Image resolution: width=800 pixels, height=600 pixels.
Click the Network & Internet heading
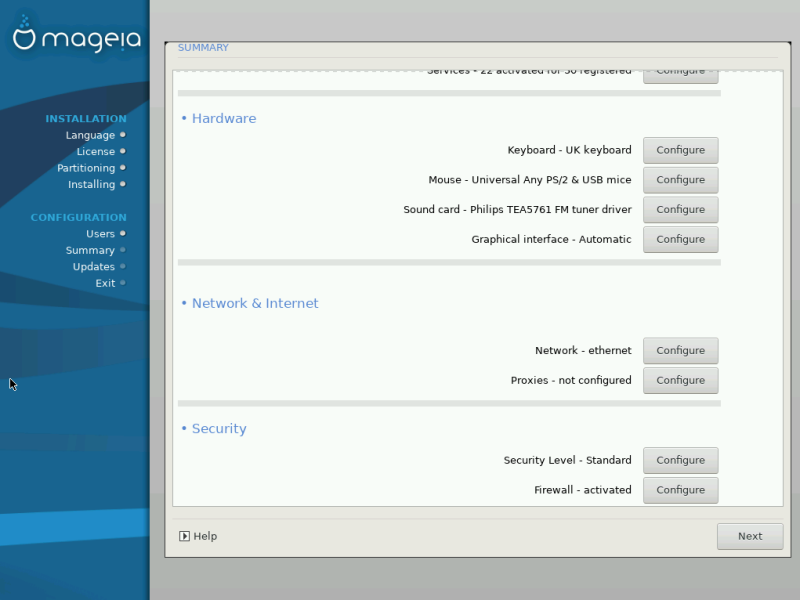click(x=255, y=303)
